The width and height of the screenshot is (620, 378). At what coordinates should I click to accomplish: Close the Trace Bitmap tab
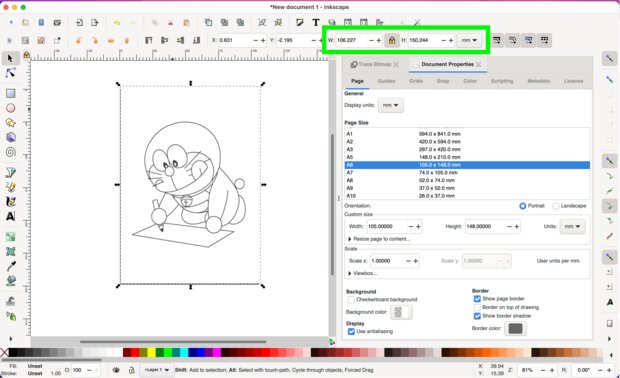point(396,64)
